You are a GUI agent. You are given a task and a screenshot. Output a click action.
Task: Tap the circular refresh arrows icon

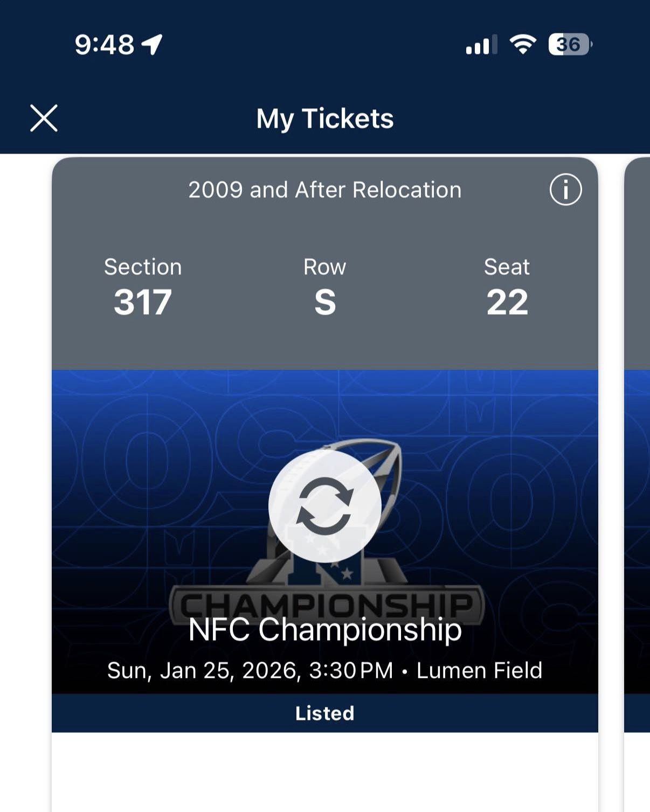point(324,505)
